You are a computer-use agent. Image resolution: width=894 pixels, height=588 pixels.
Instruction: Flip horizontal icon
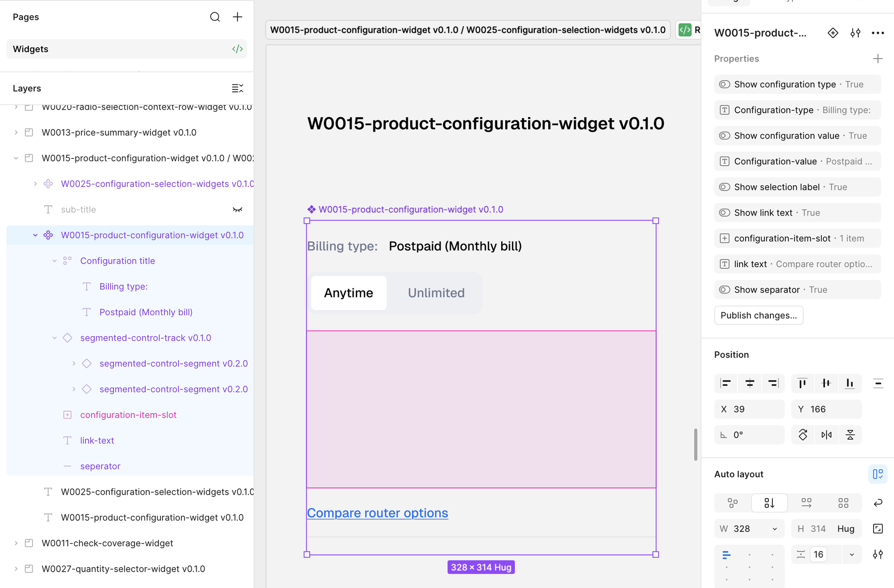(x=826, y=435)
